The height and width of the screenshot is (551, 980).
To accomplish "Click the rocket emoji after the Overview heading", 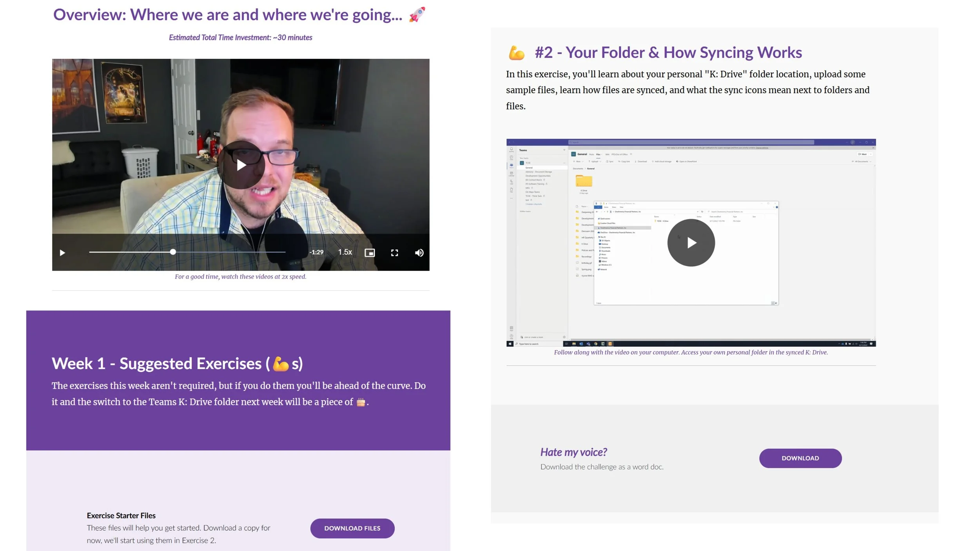I will tap(417, 15).
